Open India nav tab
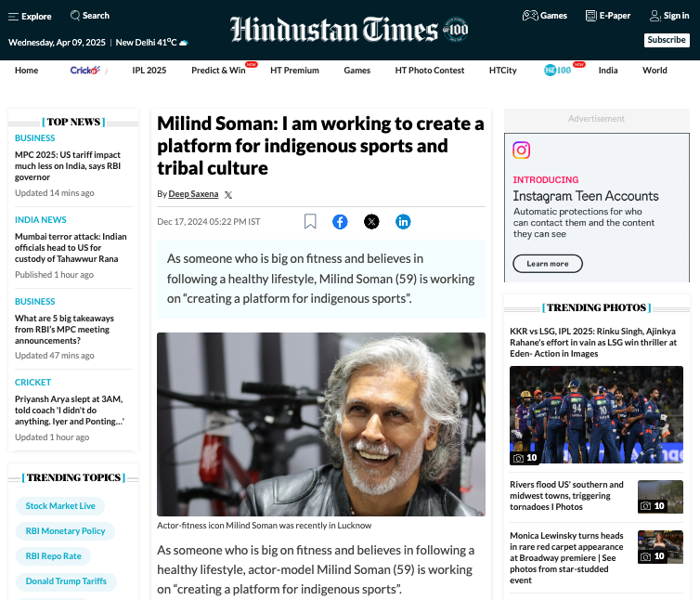The width and height of the screenshot is (700, 600). tap(608, 71)
